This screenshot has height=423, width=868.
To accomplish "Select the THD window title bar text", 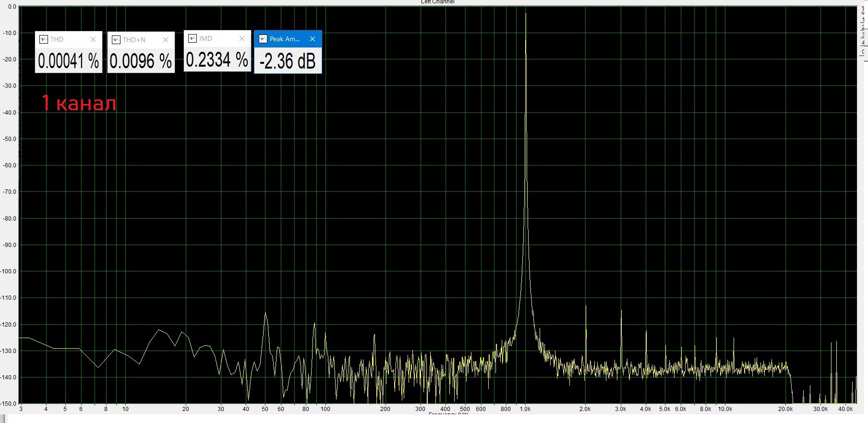I will pos(57,39).
